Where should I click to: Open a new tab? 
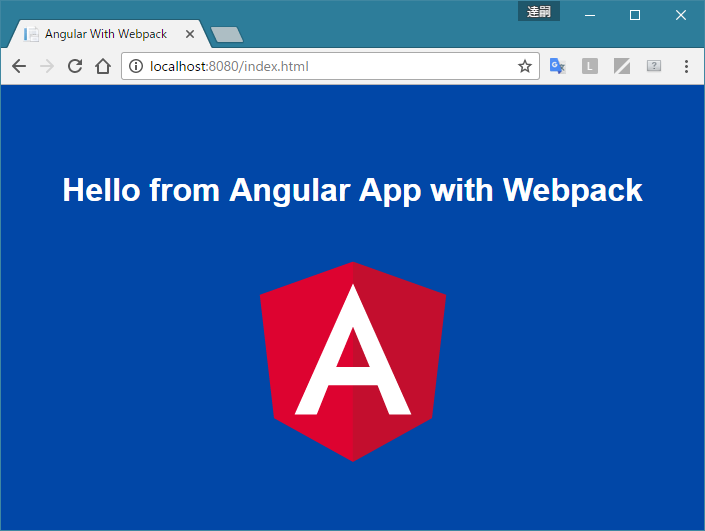227,35
